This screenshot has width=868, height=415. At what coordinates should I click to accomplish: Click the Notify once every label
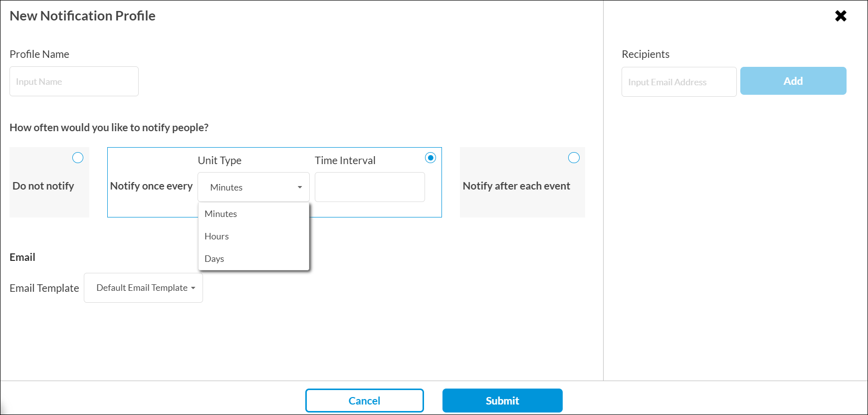point(151,186)
